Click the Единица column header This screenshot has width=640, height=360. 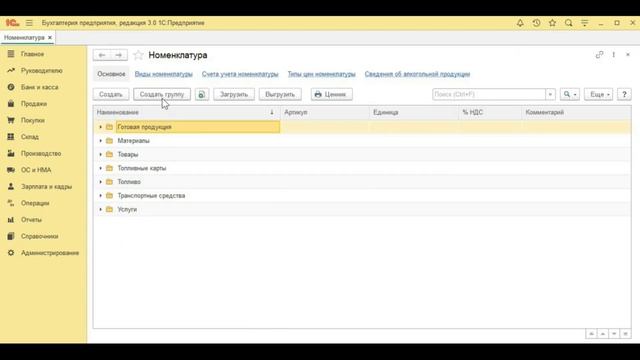coord(414,112)
